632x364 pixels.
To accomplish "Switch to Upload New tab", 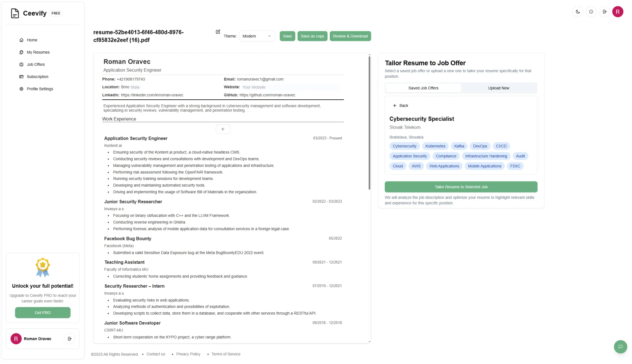I will pos(498,88).
